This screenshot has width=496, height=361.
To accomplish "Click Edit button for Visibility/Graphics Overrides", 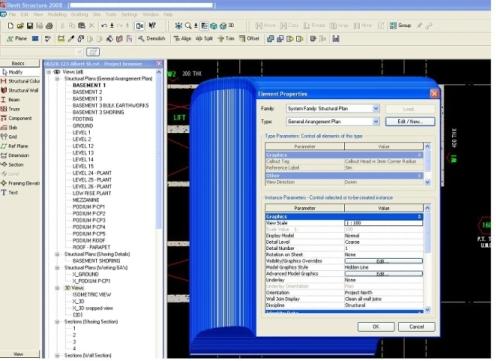I will point(384,261).
